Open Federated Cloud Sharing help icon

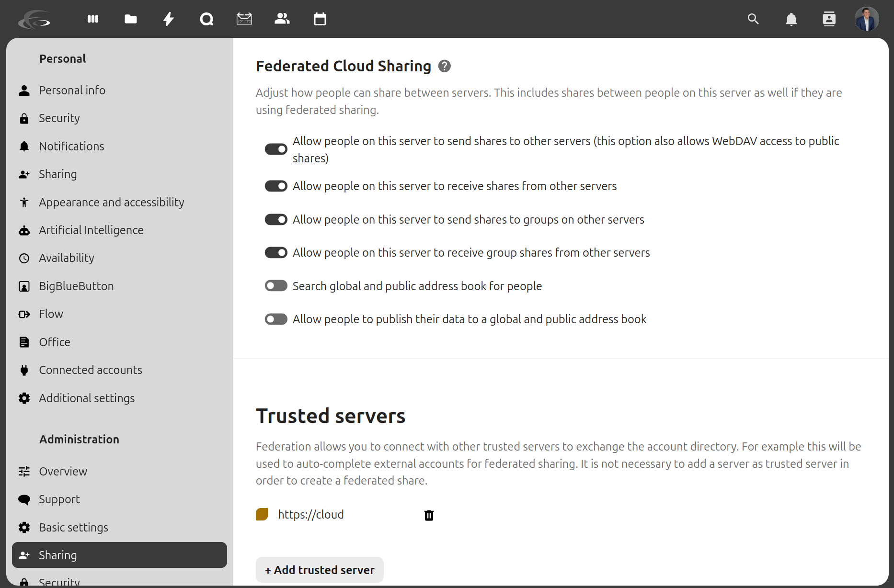pyautogui.click(x=445, y=66)
